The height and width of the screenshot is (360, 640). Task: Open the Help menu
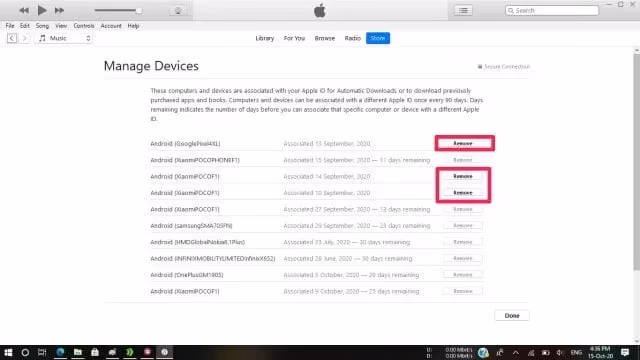133,26
